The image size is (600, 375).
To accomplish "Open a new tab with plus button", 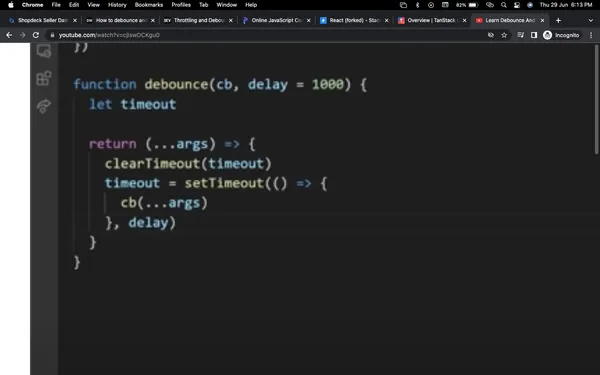I will 558,21.
